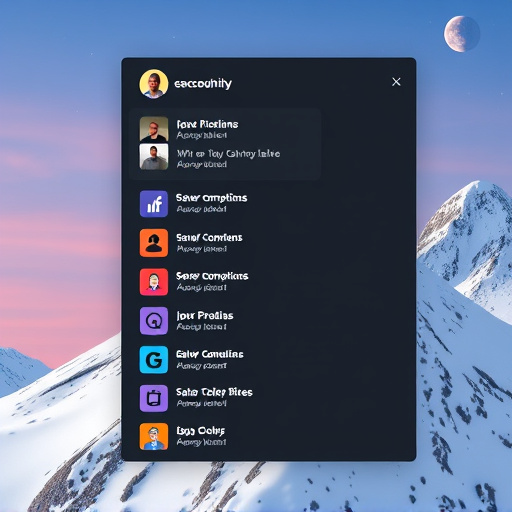Image resolution: width=512 pixels, height=512 pixels.
Task: Select the 'Sanf Comfens' list entry text
Action: point(209,238)
